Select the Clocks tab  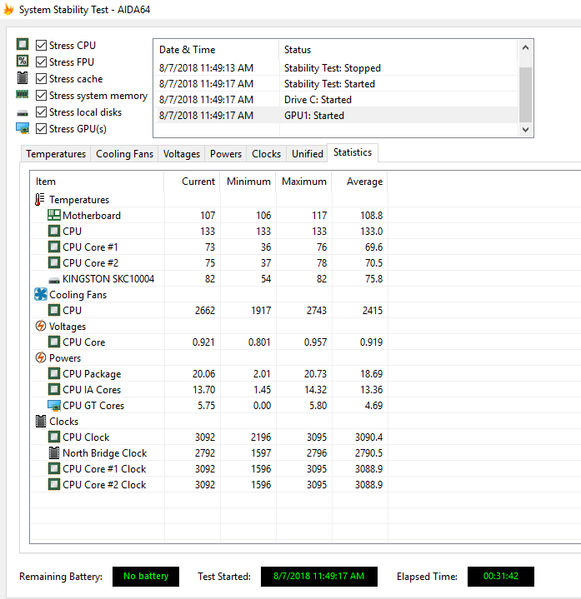[266, 154]
